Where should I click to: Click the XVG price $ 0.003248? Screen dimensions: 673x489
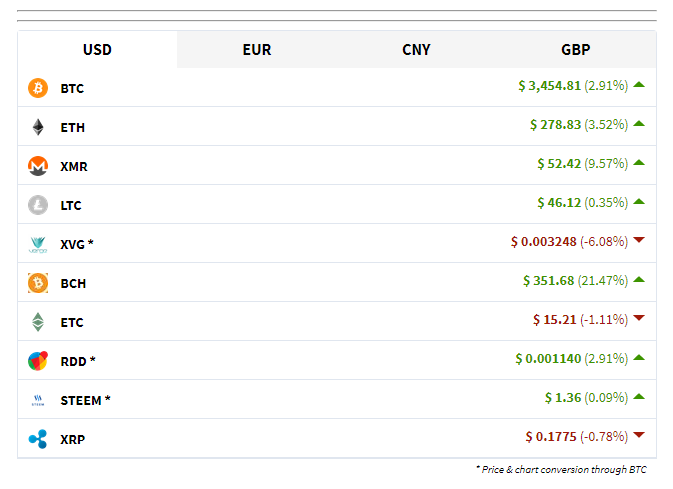click(x=543, y=242)
